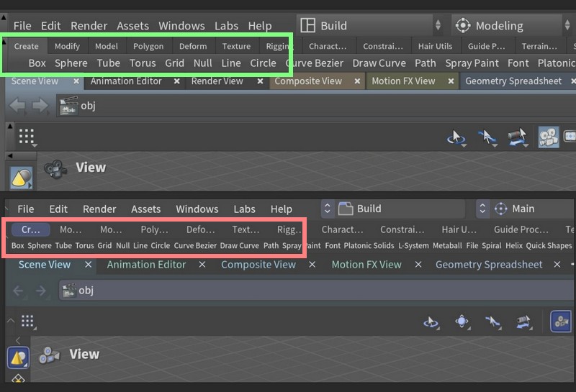576x392 pixels.
Task: Click the forward arrow beside obj in the lower window
Action: click(41, 291)
